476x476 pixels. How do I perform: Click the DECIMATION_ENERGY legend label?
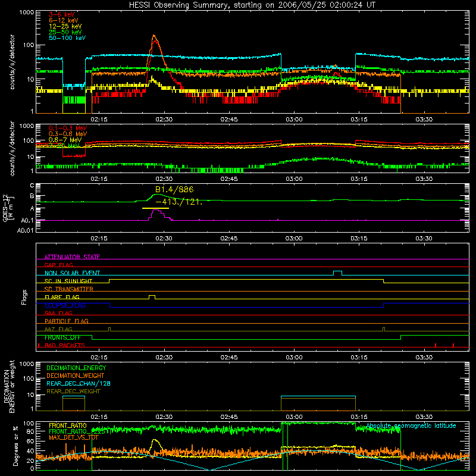pyautogui.click(x=76, y=368)
